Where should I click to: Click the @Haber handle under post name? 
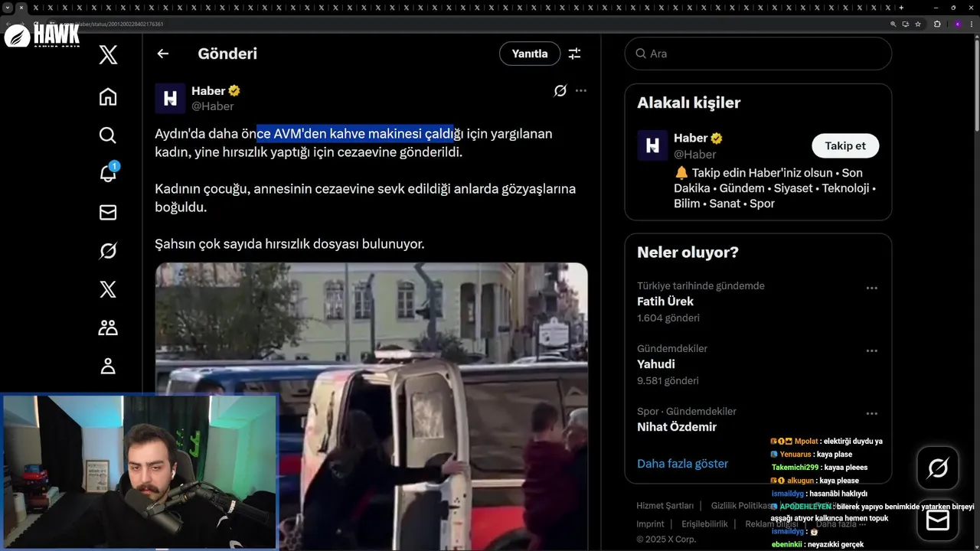point(212,106)
